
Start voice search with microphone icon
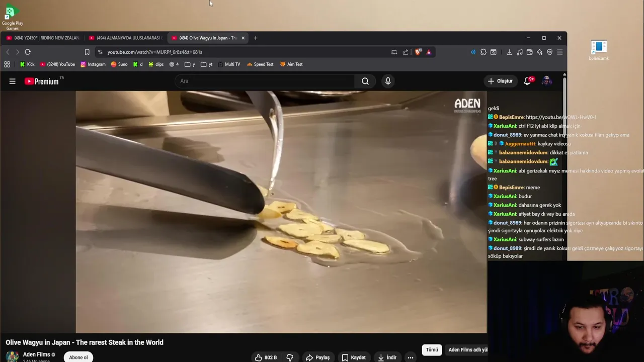pyautogui.click(x=388, y=81)
